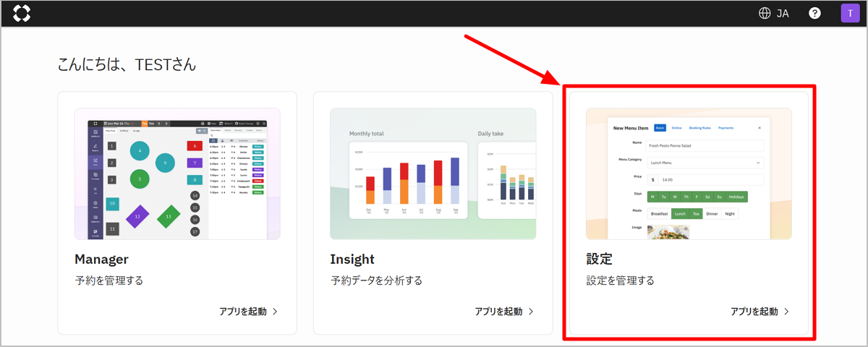Click the app logo in the top bar

click(22, 13)
